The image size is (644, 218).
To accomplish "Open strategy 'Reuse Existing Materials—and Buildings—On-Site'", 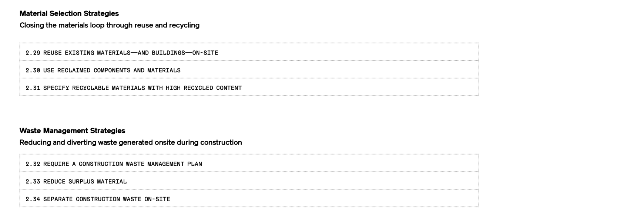I will (x=249, y=52).
